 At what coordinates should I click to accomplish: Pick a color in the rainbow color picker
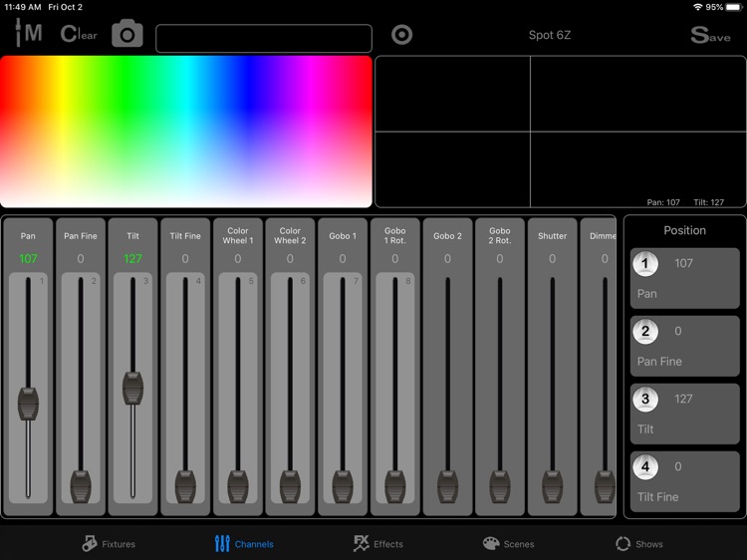point(186,132)
